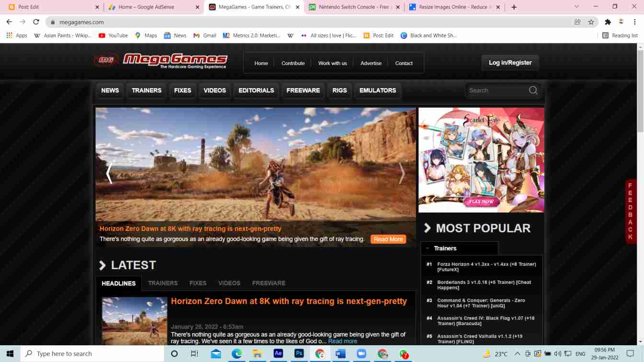The height and width of the screenshot is (362, 644).
Task: Collapse the Trainers popular section
Action: coord(427,249)
